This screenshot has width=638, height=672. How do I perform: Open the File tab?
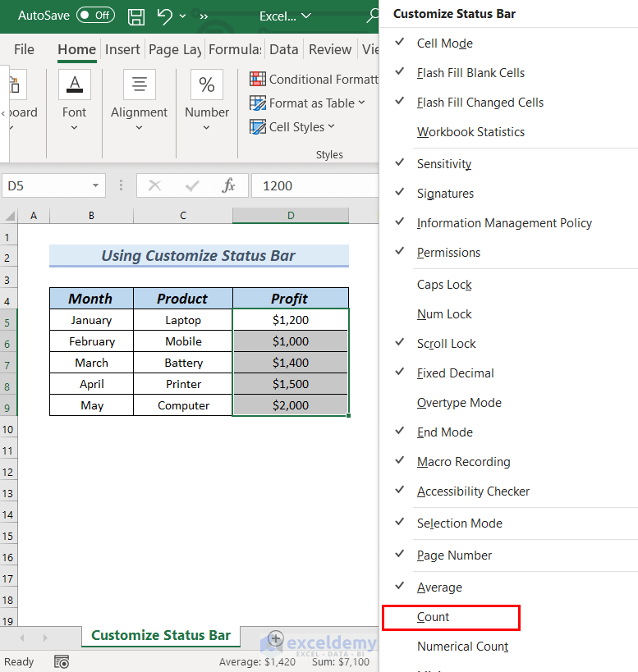[x=24, y=50]
